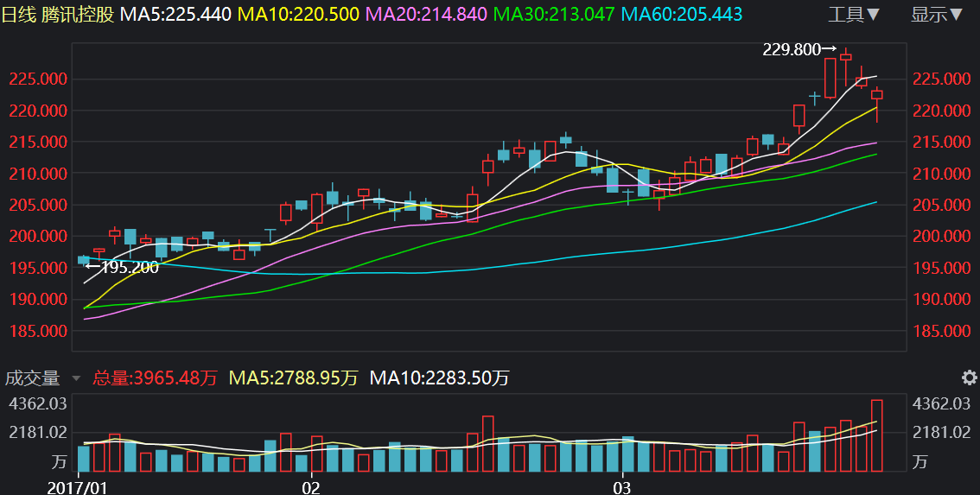
Task: Click the volume MA10:2283.50万 label
Action: tap(439, 378)
